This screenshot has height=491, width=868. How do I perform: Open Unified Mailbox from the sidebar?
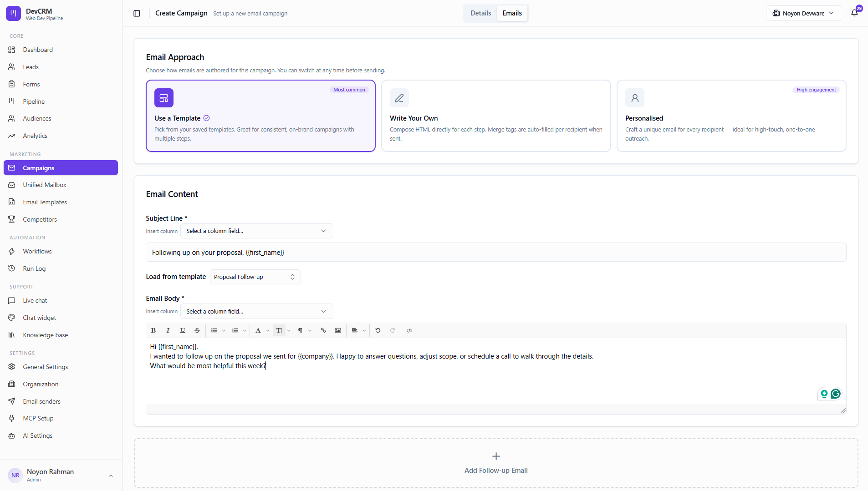tap(61, 185)
